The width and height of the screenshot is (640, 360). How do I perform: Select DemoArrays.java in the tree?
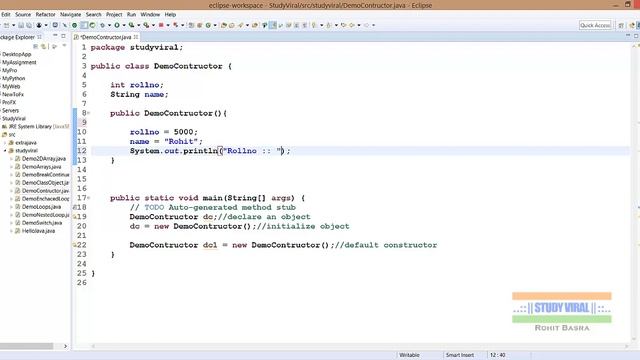(41, 167)
